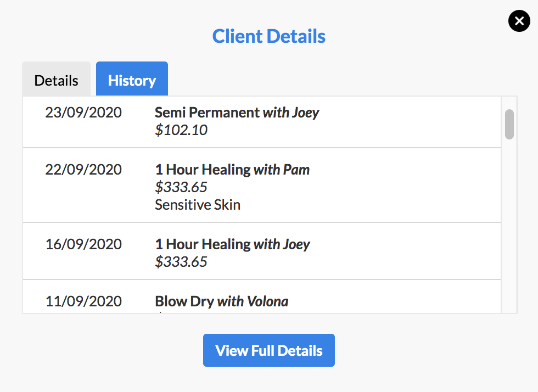The image size is (538, 392).
Task: Click the 23/09/2020 date
Action: [83, 113]
